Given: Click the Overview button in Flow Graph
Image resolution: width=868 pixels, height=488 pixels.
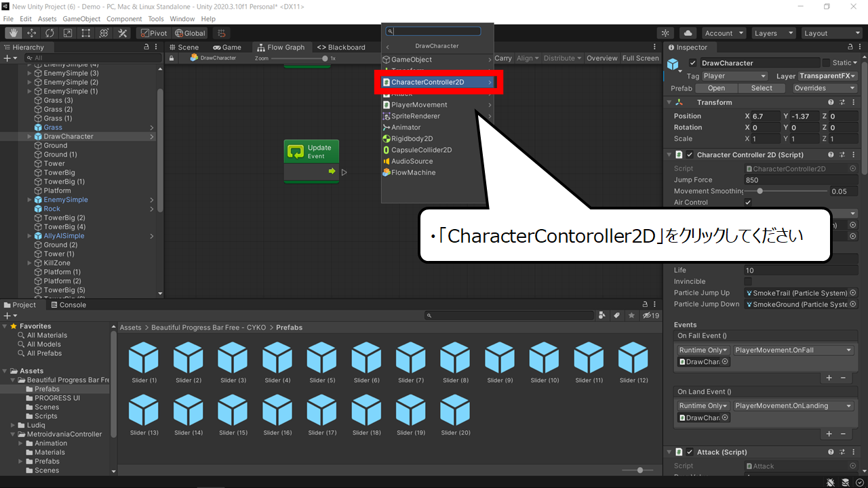Looking at the screenshot, I should pos(601,58).
